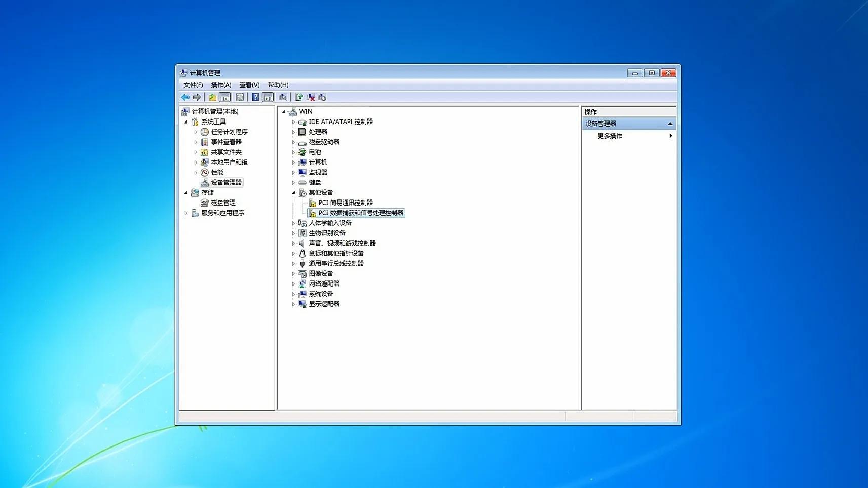Select PCI 数据捕获和信号处理控制器 device

[361, 213]
